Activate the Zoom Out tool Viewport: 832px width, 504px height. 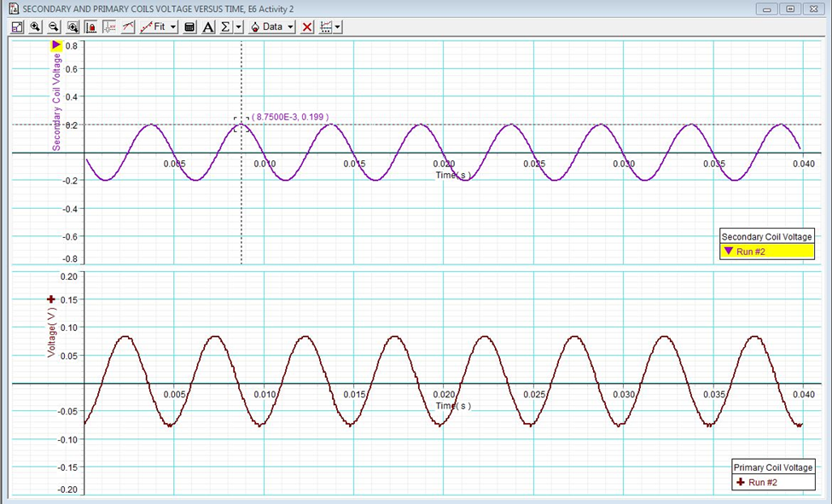(55, 26)
